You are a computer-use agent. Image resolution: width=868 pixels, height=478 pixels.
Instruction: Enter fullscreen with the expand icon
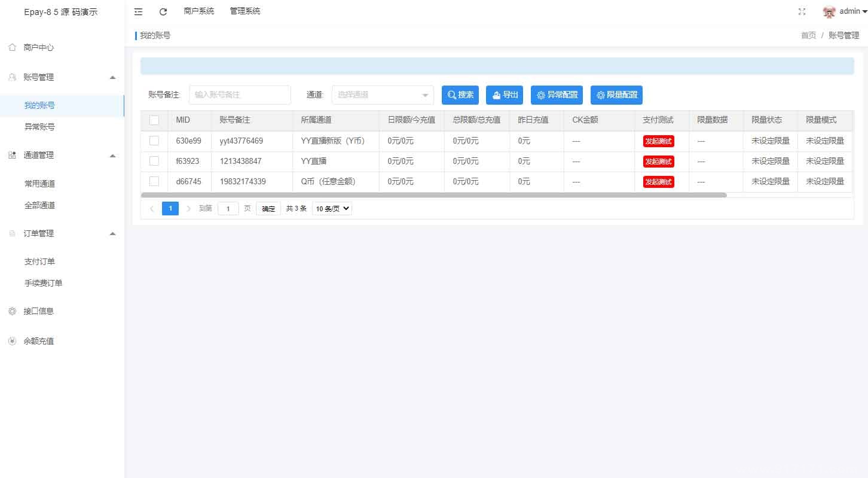point(802,11)
